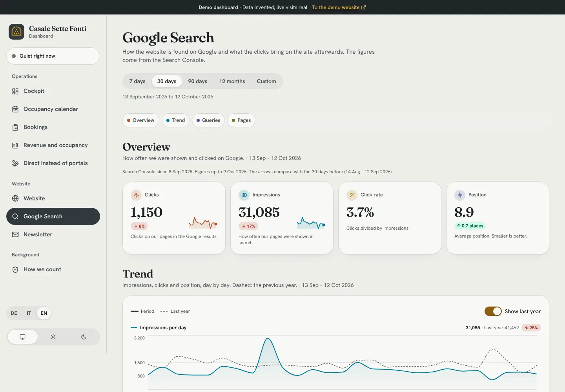565x392 pixels.
Task: Switch to system theme monitor icon
Action: pos(23,337)
